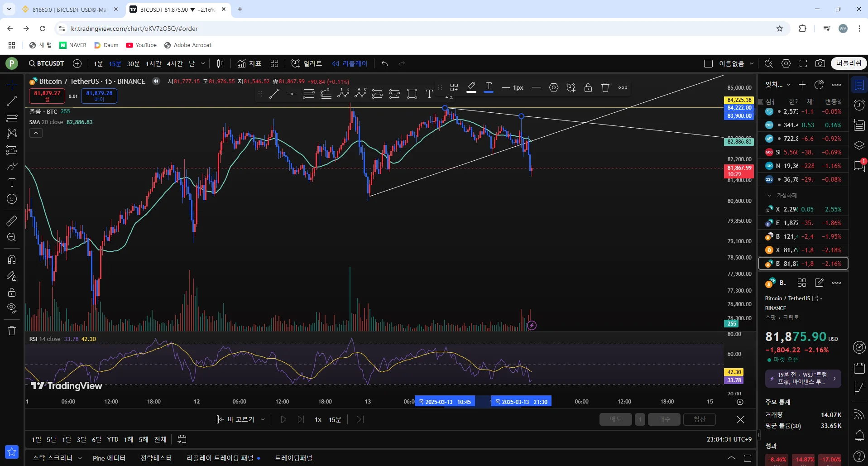Toggle the 리플레이 bar replay mode
868x466 pixels.
pyautogui.click(x=350, y=63)
